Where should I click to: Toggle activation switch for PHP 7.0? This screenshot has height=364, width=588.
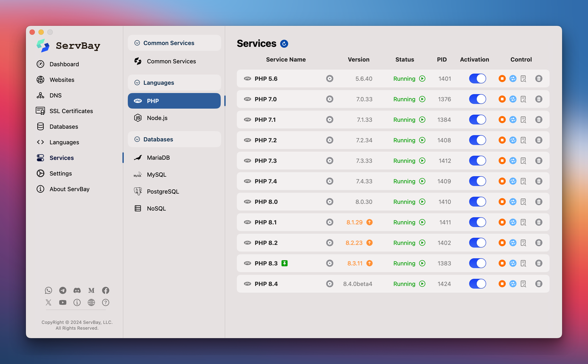click(x=477, y=99)
